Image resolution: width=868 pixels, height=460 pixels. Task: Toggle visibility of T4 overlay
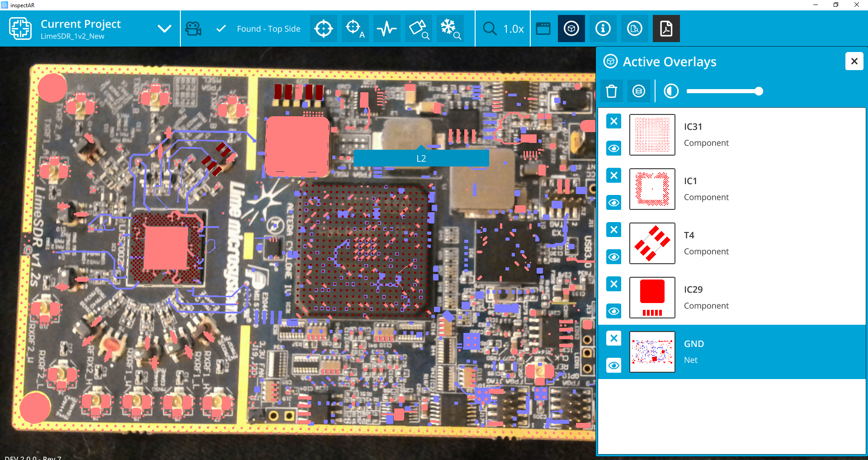pyautogui.click(x=614, y=257)
